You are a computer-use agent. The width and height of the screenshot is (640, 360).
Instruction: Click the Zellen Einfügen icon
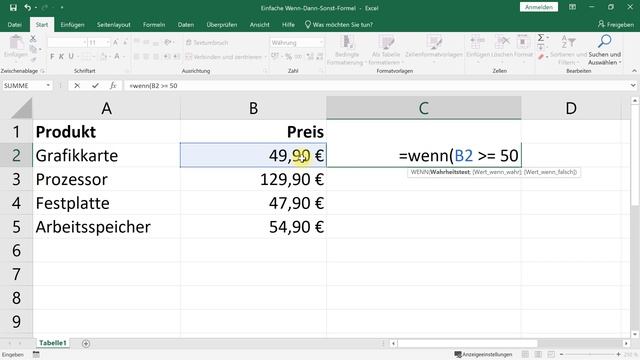[x=477, y=42]
